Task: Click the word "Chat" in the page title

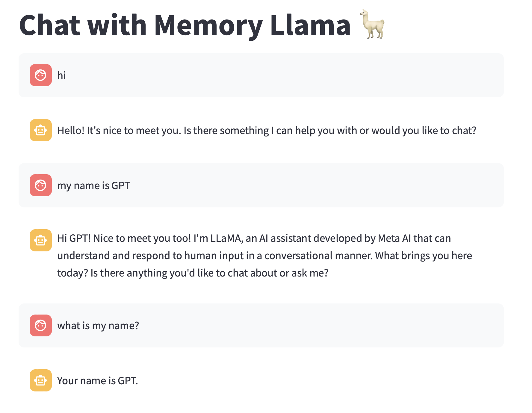Action: pyautogui.click(x=50, y=25)
